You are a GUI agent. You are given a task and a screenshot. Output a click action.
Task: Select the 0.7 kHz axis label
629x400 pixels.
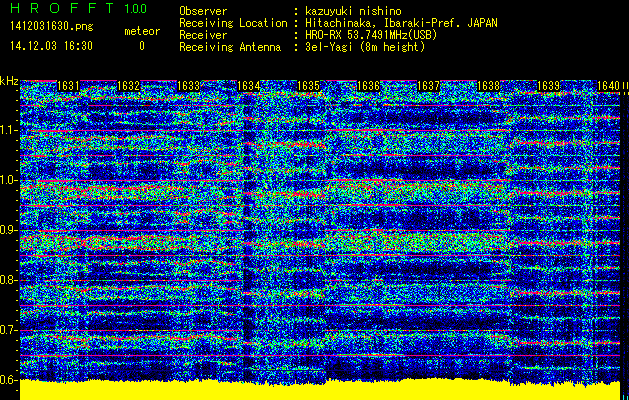click(9, 329)
